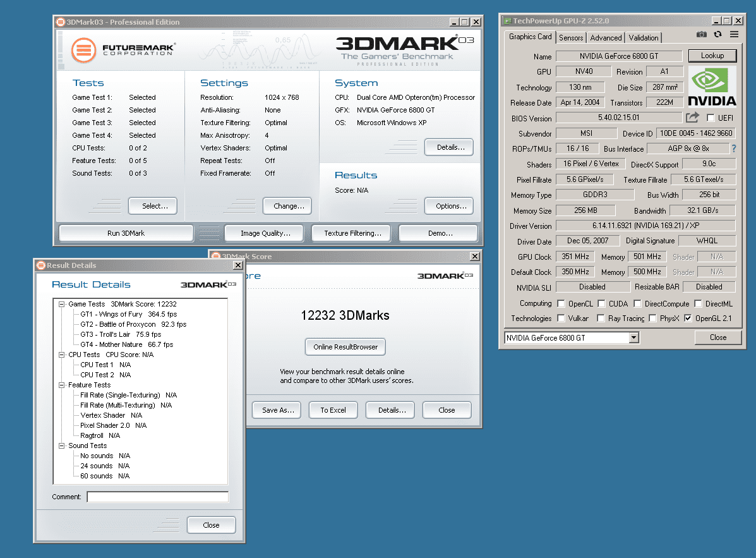Viewport: 756px width, 558px height.
Task: Switch to the Graphics Card tab
Action: [530, 37]
